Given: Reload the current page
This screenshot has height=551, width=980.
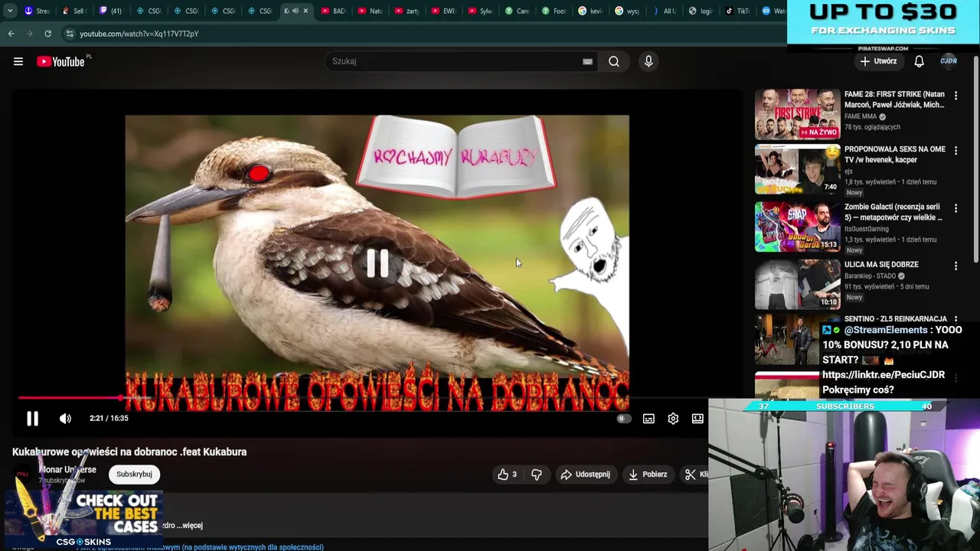Looking at the screenshot, I should click(47, 34).
